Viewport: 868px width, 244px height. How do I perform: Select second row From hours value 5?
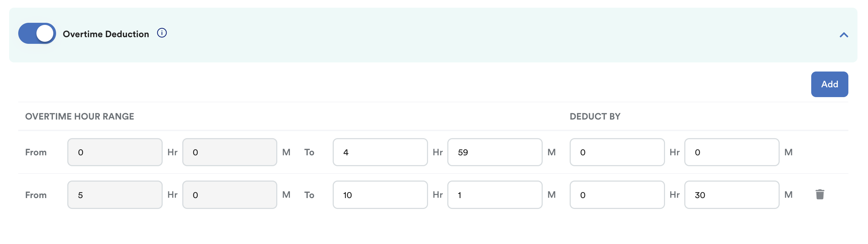tap(115, 195)
